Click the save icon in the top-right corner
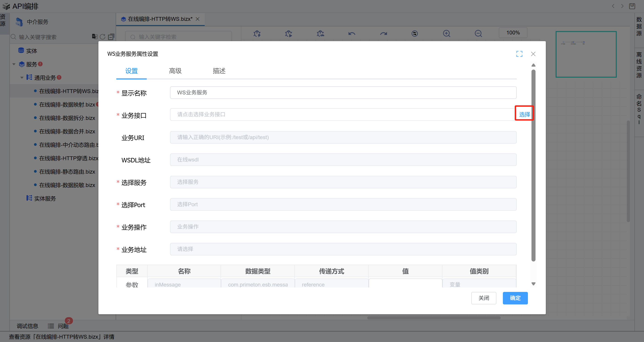 [x=632, y=6]
